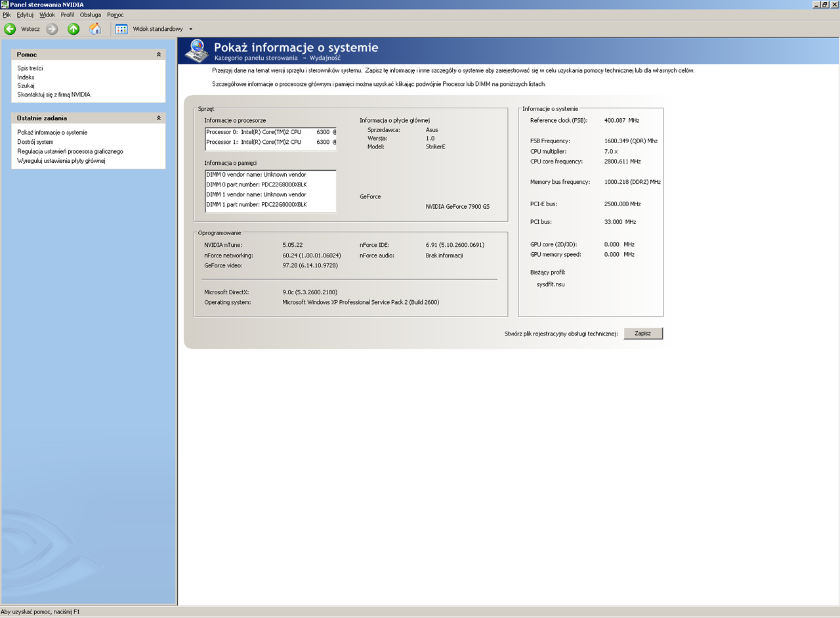Viewport: 840px width, 618px height.
Task: Open the Obsługa menu
Action: tap(91, 14)
